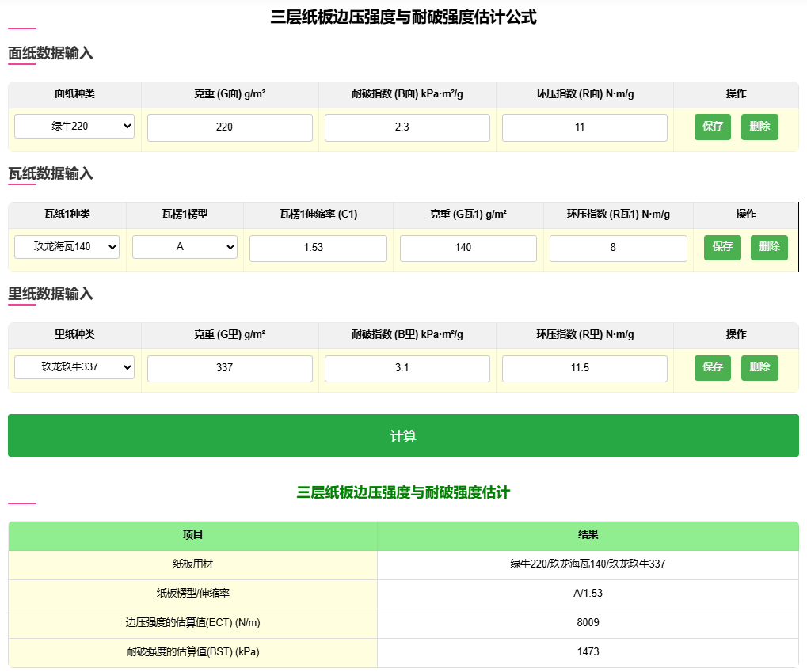Click the 耐破指数 (B面) input containing 2.3
Image resolution: width=807 pixels, height=672 pixels.
[x=406, y=126]
